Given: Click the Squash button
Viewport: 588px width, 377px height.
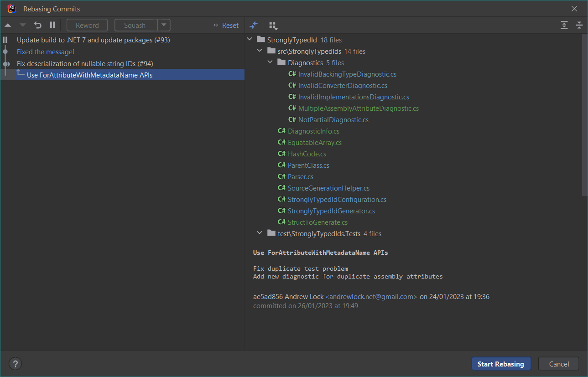Looking at the screenshot, I should (x=135, y=26).
